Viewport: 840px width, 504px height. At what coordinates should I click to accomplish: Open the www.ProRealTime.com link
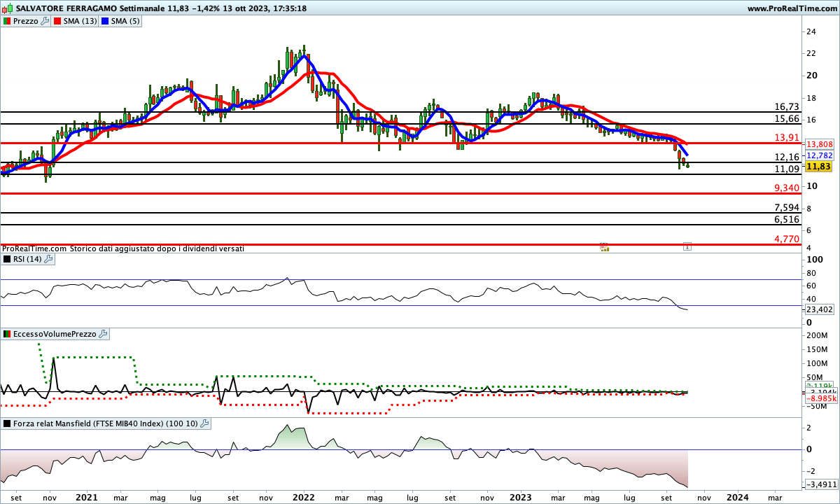[x=792, y=8]
